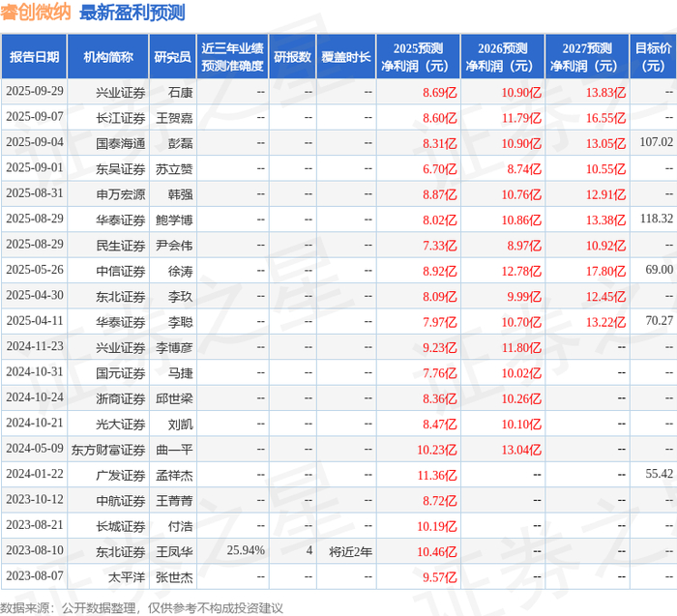Select 民生证券 institution cell
This screenshot has width=677, height=616.
(x=121, y=246)
